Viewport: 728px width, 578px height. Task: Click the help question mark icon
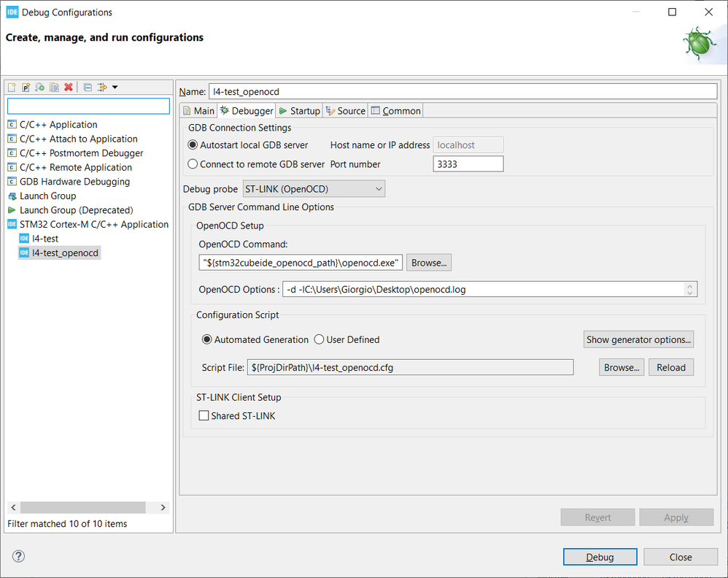18,556
